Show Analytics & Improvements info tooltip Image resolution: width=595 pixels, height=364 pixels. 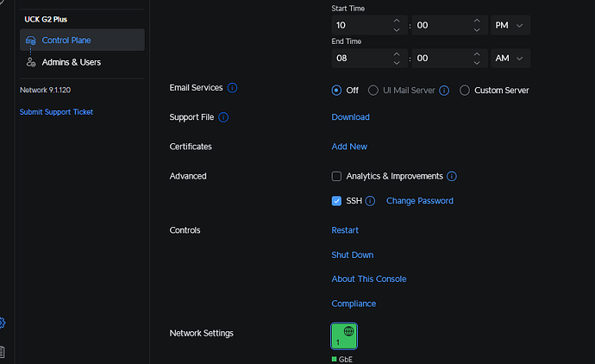click(452, 176)
